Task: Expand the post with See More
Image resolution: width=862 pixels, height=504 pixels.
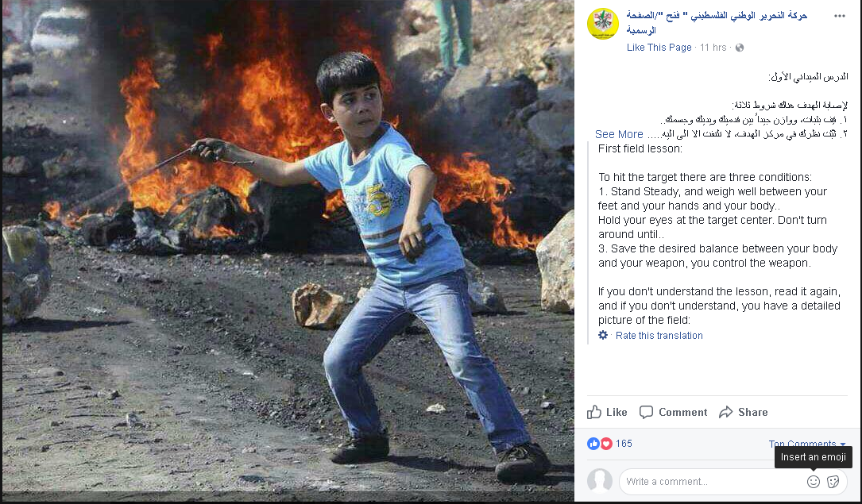Action: tap(619, 134)
